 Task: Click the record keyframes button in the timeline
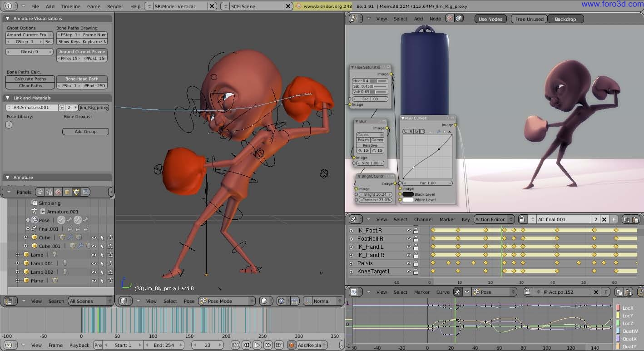tap(292, 345)
